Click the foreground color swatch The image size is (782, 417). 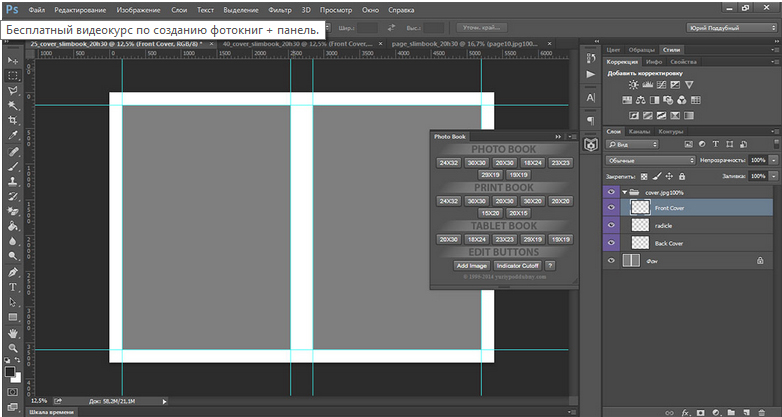coord(10,372)
